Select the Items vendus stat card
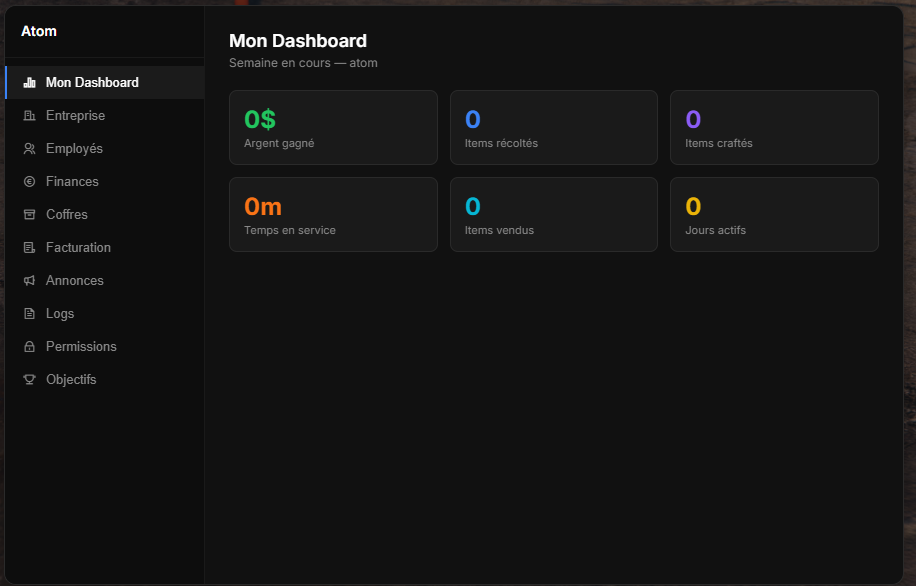 [553, 215]
